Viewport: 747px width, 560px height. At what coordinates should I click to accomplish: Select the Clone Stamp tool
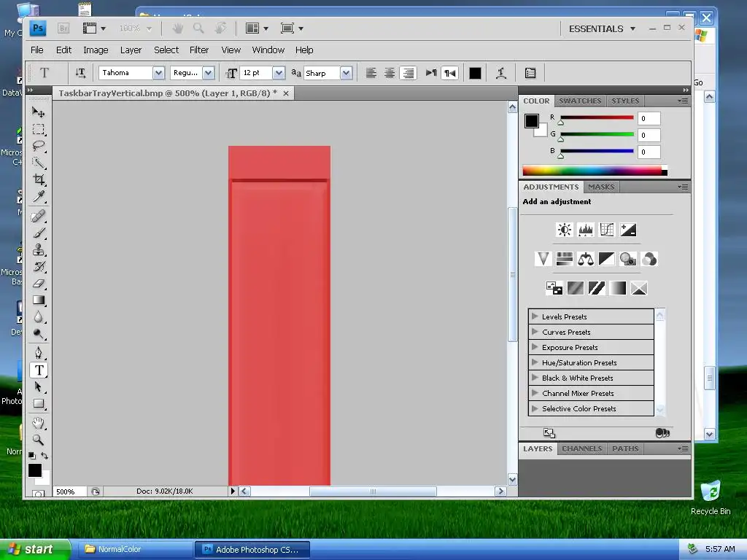(38, 249)
